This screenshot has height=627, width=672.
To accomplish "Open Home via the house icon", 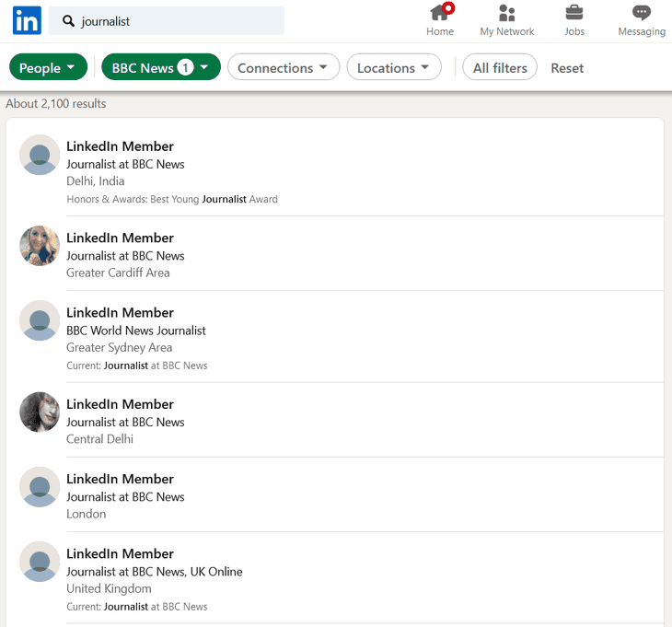I will point(439,13).
